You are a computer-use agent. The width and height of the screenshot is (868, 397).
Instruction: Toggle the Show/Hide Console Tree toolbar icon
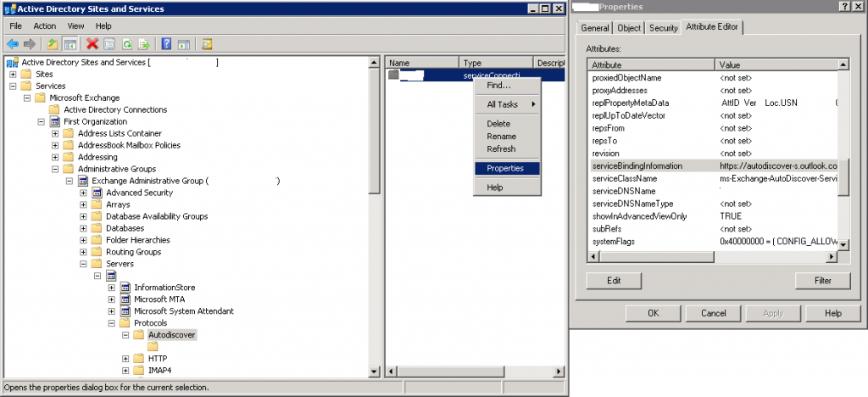tap(70, 44)
